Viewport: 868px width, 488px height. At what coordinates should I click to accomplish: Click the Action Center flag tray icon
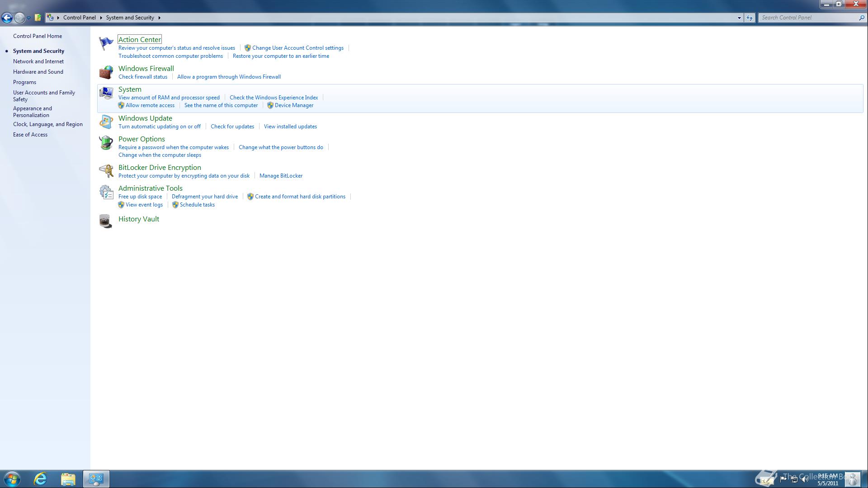[783, 479]
